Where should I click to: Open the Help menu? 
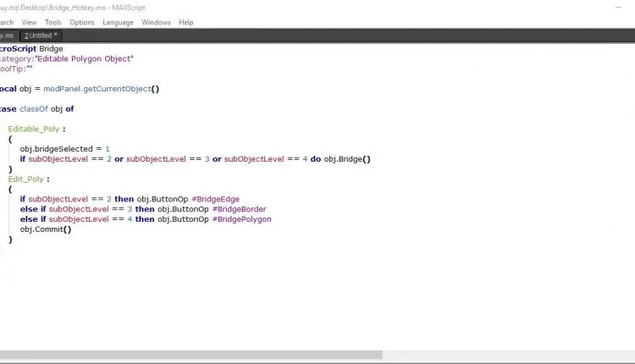pyautogui.click(x=186, y=22)
